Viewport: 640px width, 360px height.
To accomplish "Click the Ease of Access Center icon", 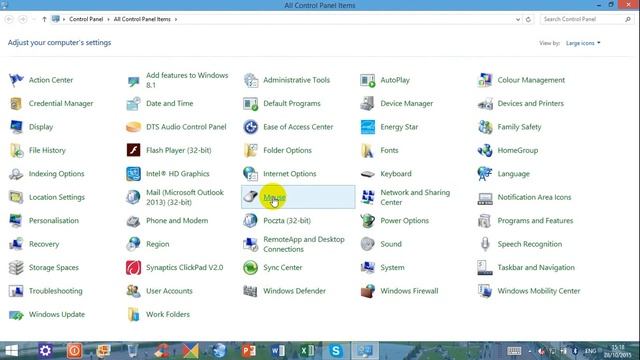I will [x=251, y=127].
